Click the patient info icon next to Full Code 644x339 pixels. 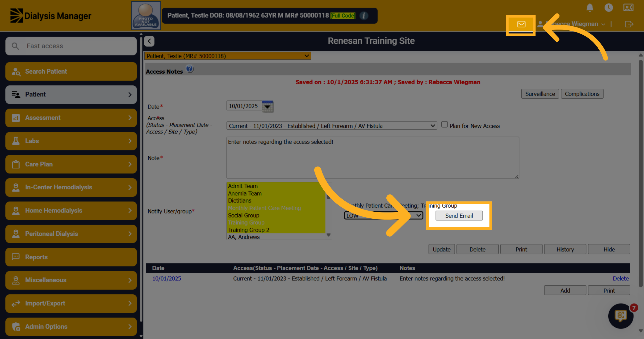(364, 16)
